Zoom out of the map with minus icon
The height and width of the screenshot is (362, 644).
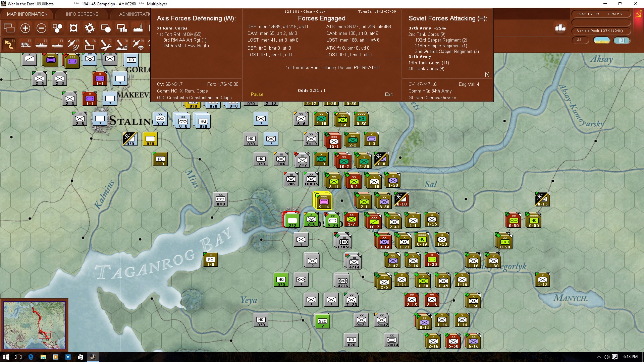[x=41, y=28]
